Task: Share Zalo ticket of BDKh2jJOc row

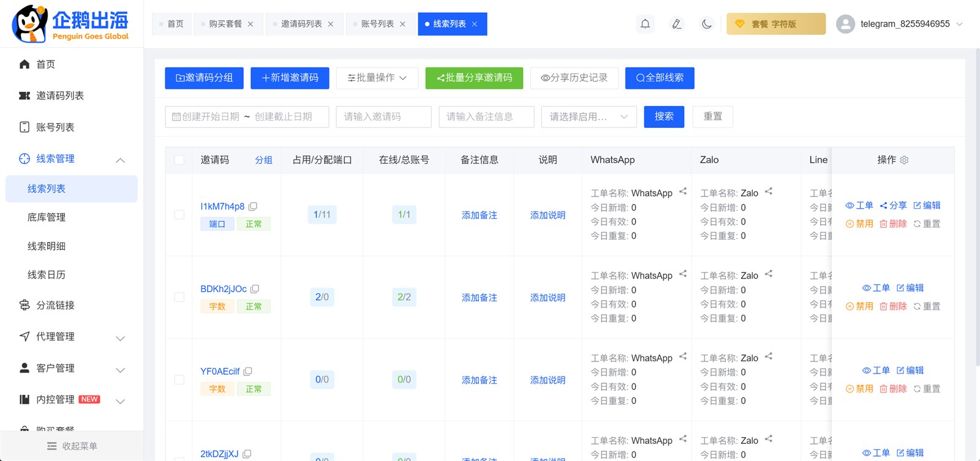Action: point(769,274)
